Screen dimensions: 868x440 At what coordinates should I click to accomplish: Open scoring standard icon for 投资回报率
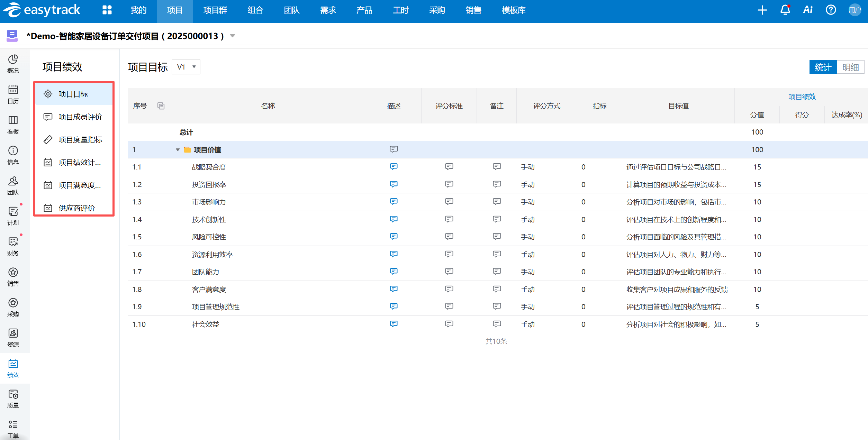[x=449, y=184]
